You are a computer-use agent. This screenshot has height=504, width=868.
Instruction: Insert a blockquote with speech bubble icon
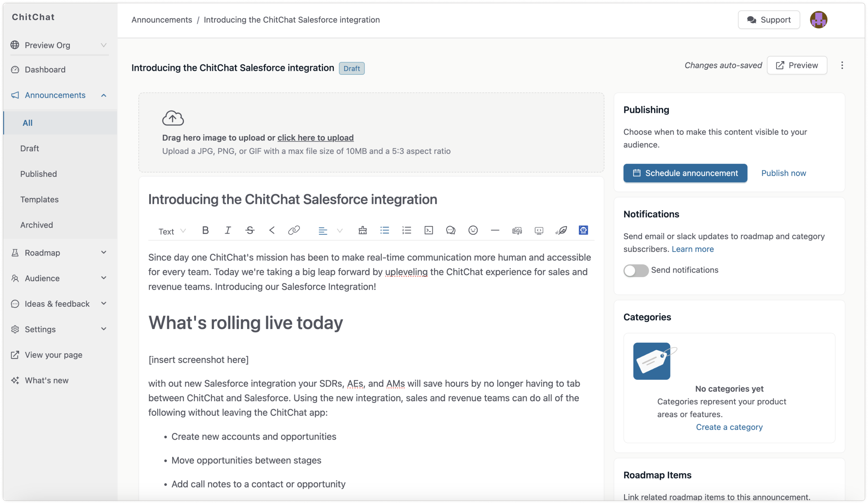(x=451, y=230)
